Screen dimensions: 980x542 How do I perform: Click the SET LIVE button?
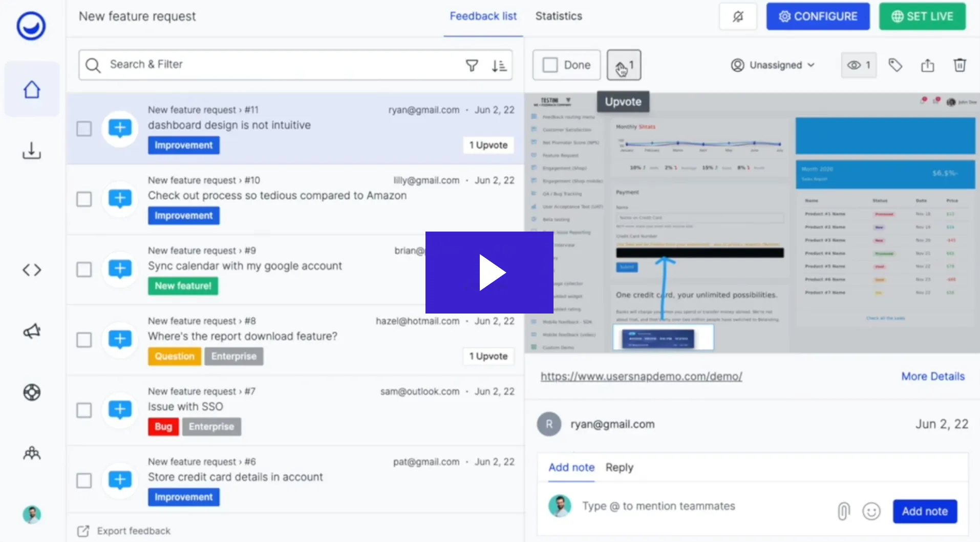pyautogui.click(x=922, y=16)
